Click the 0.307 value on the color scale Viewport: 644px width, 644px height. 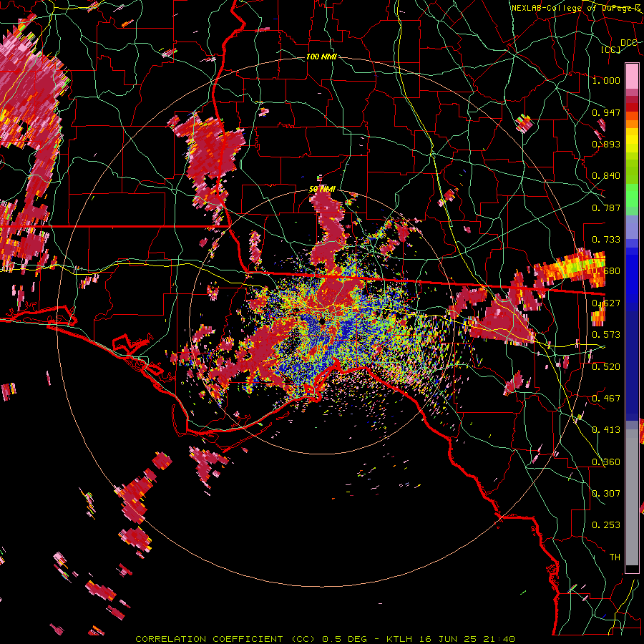606,494
